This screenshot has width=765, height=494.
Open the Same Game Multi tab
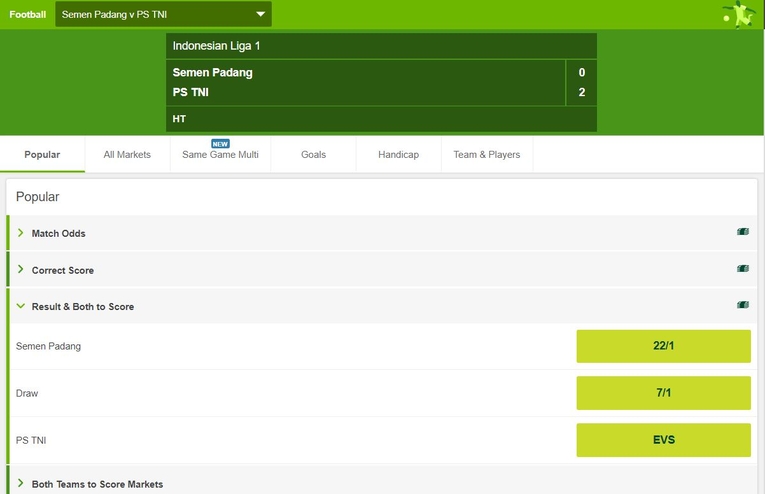point(221,155)
